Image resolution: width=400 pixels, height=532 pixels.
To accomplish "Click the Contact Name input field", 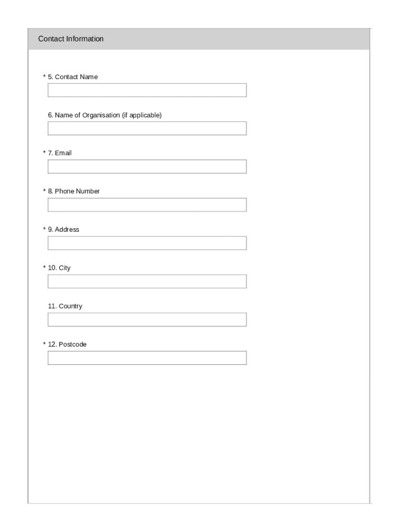I will [x=146, y=89].
